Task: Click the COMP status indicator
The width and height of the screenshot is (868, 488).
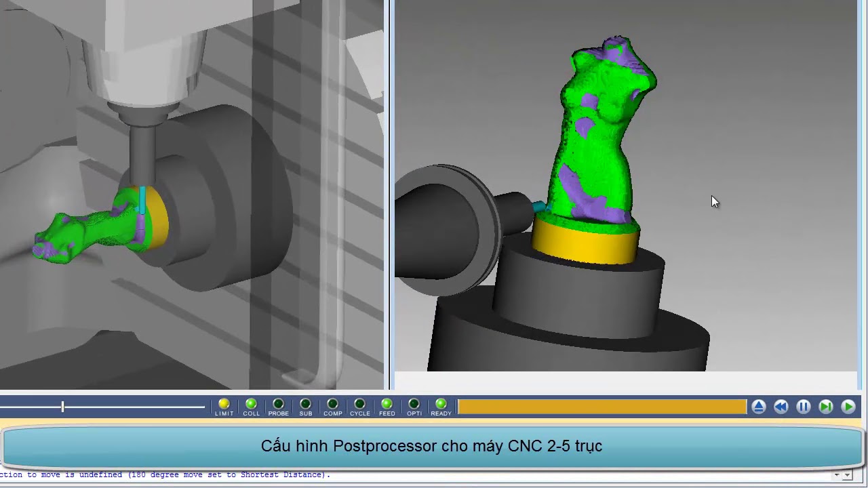Action: pos(332,407)
